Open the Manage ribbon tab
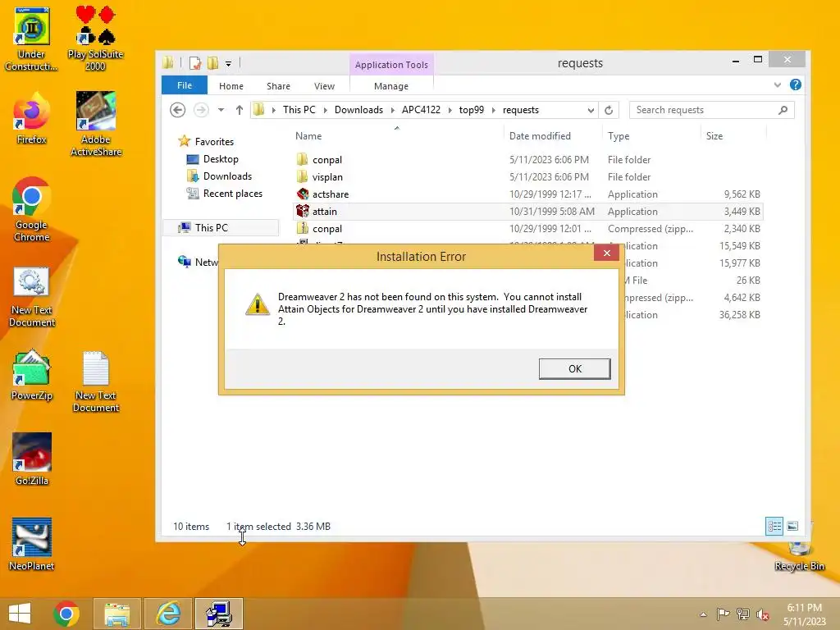Viewport: 840px width, 630px height. click(x=391, y=86)
